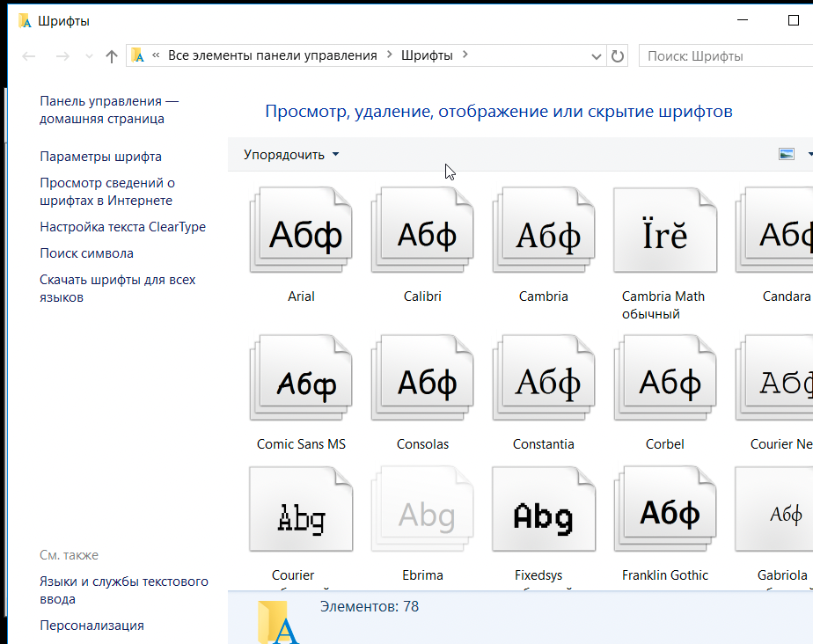Open the Упорядочить dropdown menu
Image resolution: width=813 pixels, height=644 pixels.
pyautogui.click(x=291, y=155)
